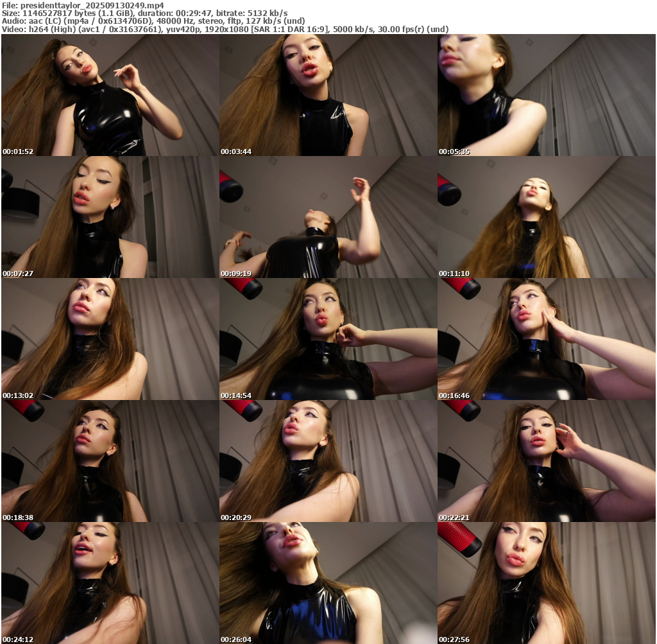Open the thumbnail stamped 00:13:02
This screenshot has width=657, height=644.
coord(110,339)
